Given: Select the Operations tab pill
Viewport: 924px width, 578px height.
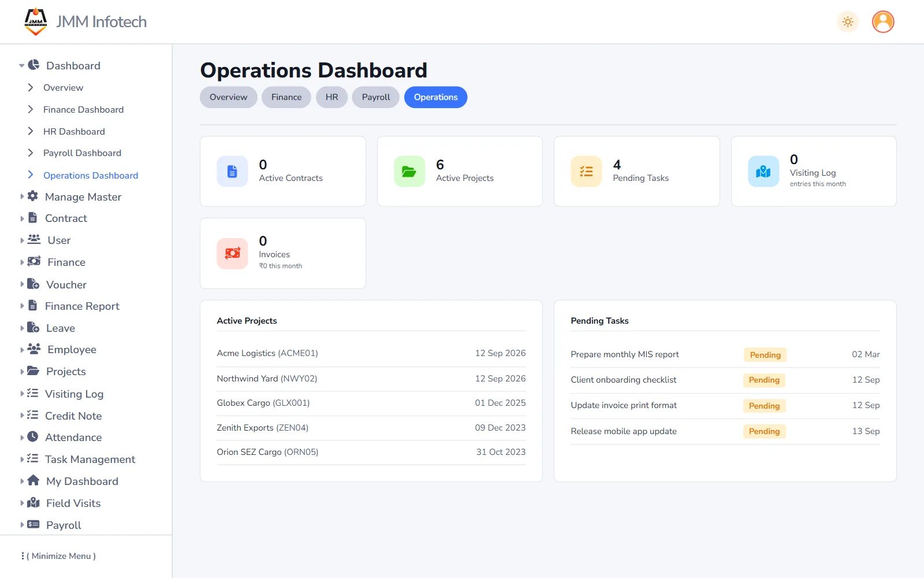Looking at the screenshot, I should 436,97.
